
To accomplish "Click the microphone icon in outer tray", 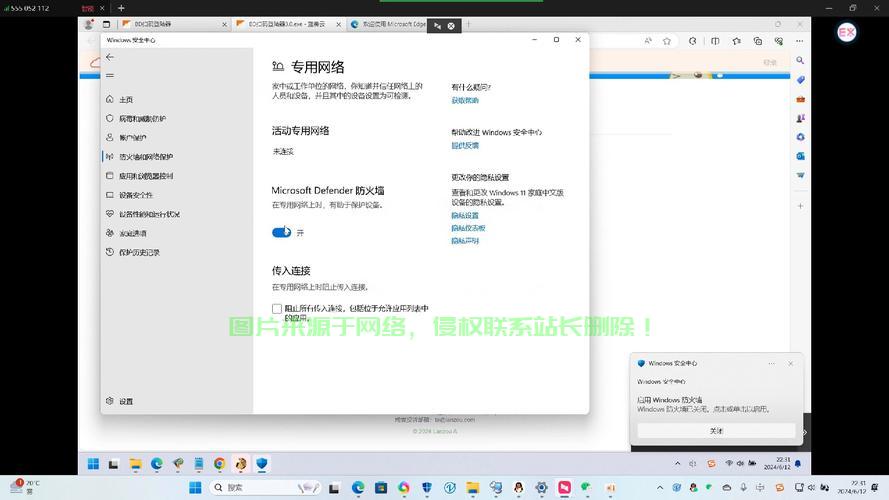I will [x=743, y=488].
